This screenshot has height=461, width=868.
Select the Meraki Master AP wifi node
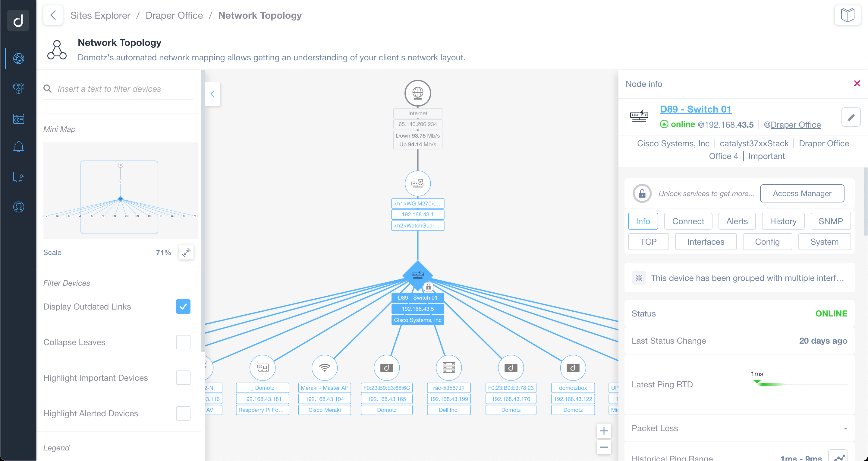[325, 367]
